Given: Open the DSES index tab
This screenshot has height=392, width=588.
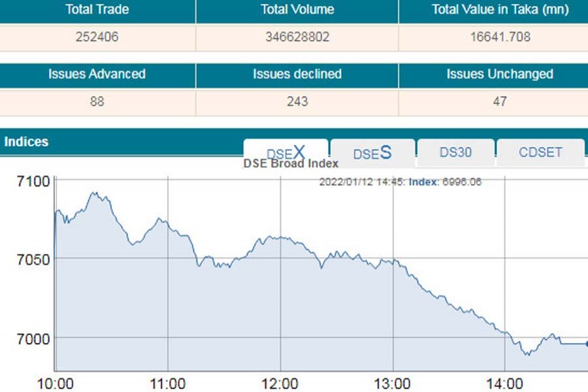Looking at the screenshot, I should click(372, 153).
